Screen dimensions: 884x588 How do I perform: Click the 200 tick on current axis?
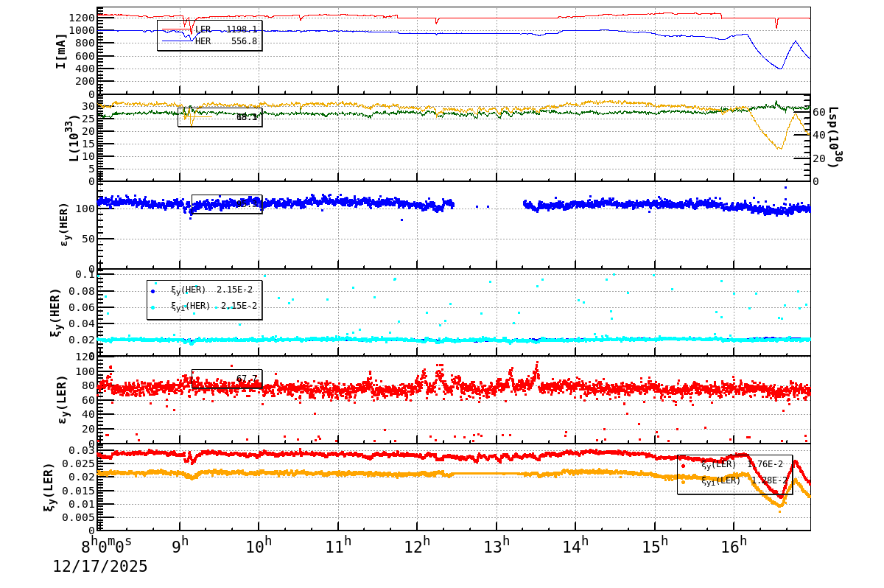pos(83,82)
